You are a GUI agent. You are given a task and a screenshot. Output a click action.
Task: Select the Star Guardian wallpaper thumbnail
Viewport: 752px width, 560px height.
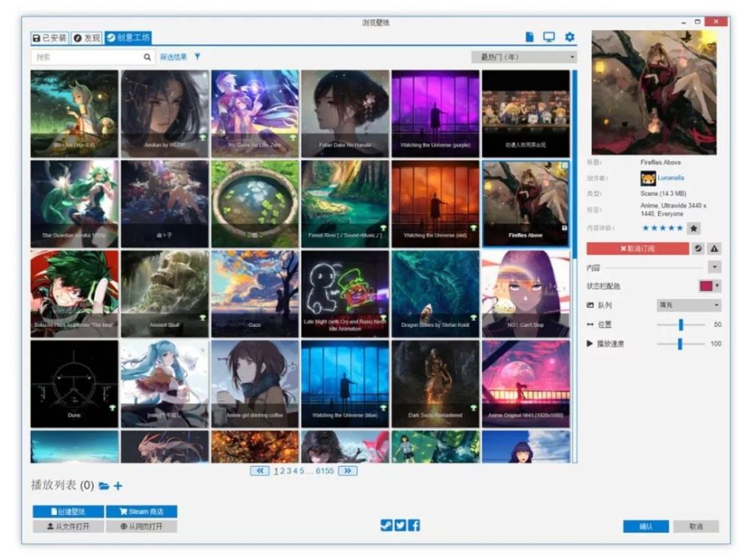point(74,204)
